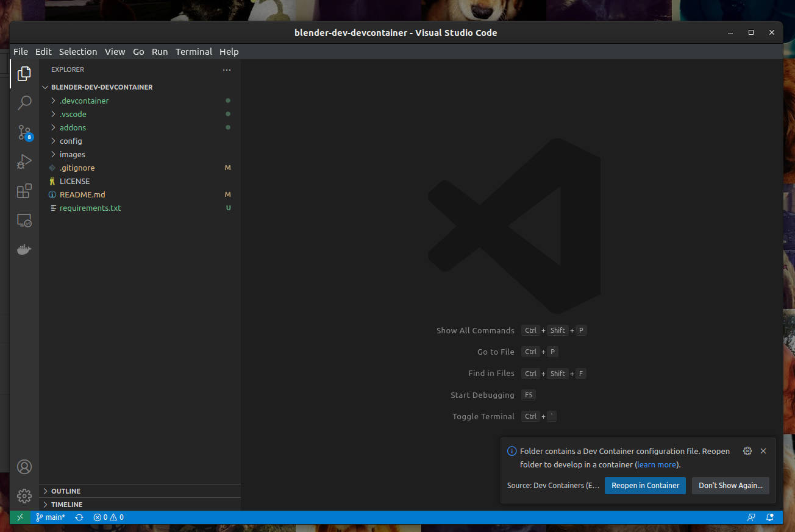
Task: Open the File menu
Action: coord(21,52)
